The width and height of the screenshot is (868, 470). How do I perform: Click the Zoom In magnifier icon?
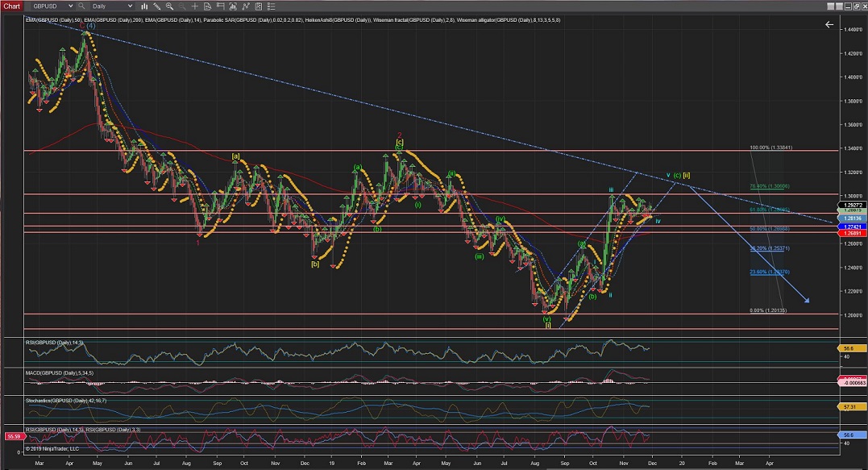(x=169, y=6)
